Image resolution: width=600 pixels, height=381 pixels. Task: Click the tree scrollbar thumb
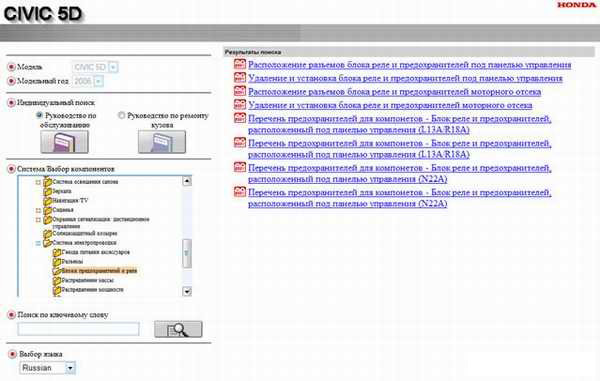(x=187, y=253)
